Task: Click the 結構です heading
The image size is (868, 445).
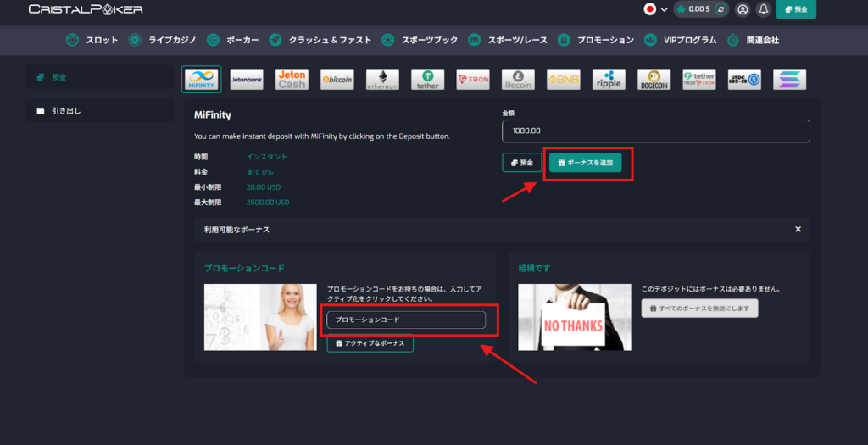Action: pyautogui.click(x=535, y=269)
